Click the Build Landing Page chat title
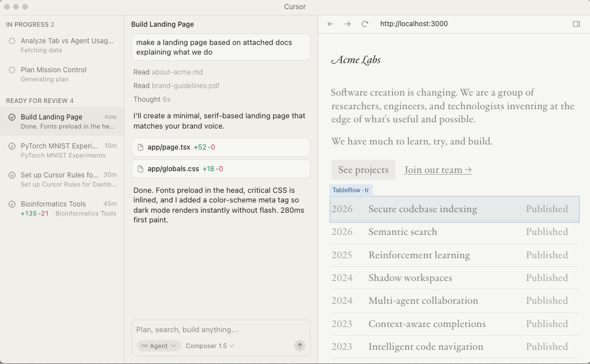Screen dimensions: 590x364 click(163, 24)
